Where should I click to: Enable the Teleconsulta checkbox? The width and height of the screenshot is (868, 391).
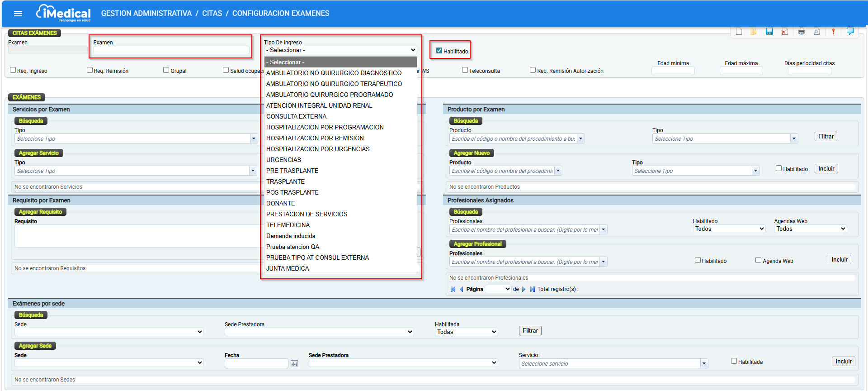(465, 70)
